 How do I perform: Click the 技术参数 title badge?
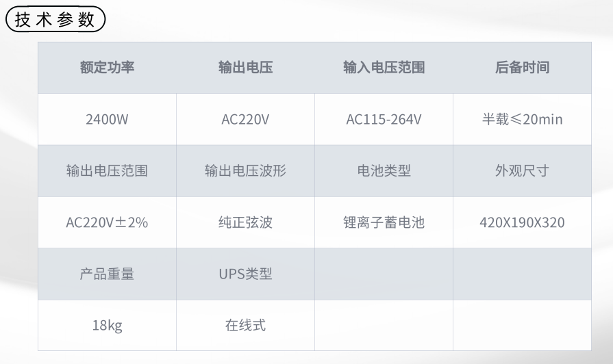[55, 19]
